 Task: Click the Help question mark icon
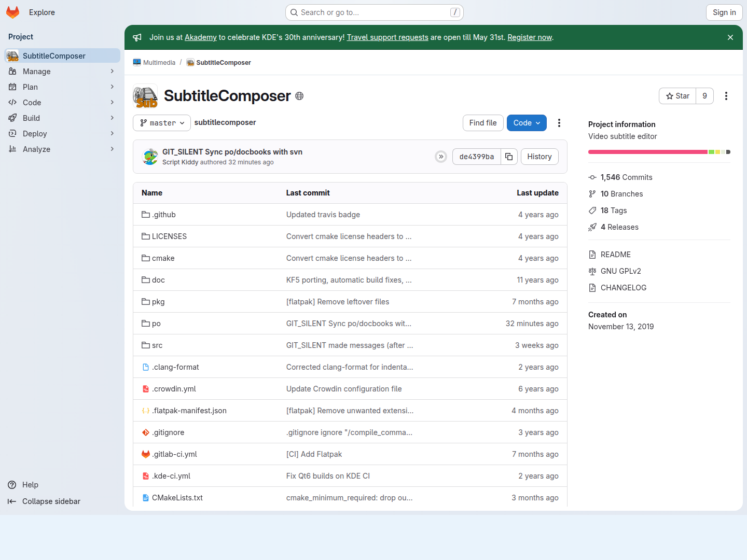click(12, 485)
